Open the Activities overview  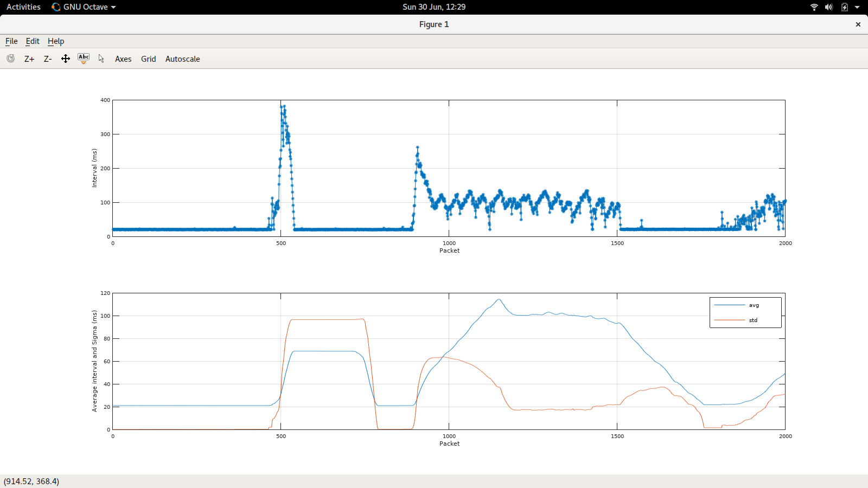point(23,7)
